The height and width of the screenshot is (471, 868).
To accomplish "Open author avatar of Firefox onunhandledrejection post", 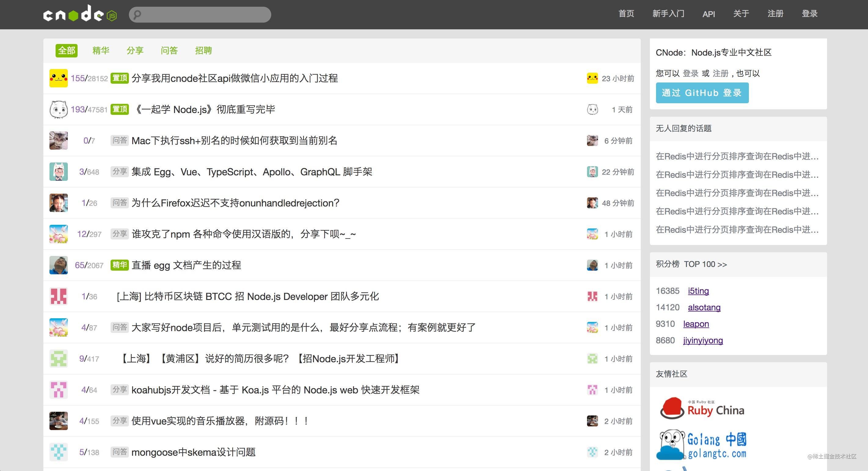I will click(58, 203).
